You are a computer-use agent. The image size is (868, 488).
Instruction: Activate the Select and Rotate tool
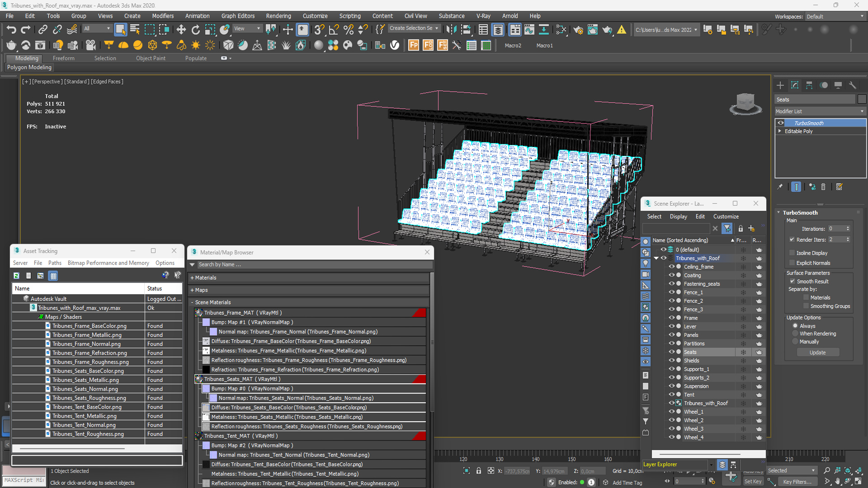click(x=195, y=30)
